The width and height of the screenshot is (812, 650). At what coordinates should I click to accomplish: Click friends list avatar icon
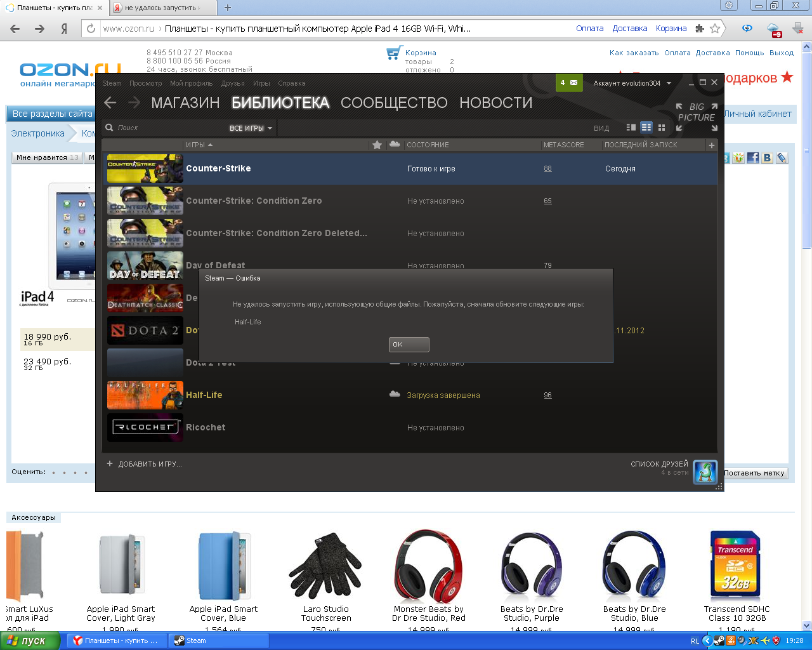(705, 472)
